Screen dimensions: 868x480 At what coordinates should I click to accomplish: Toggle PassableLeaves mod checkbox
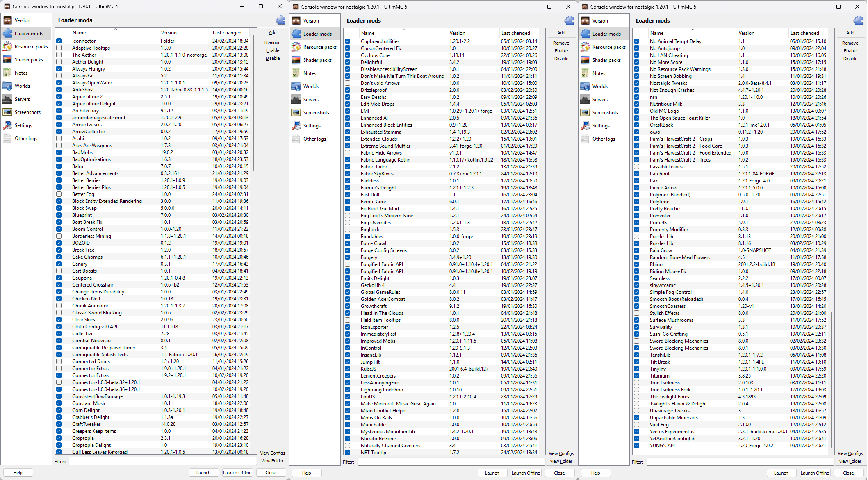click(637, 167)
